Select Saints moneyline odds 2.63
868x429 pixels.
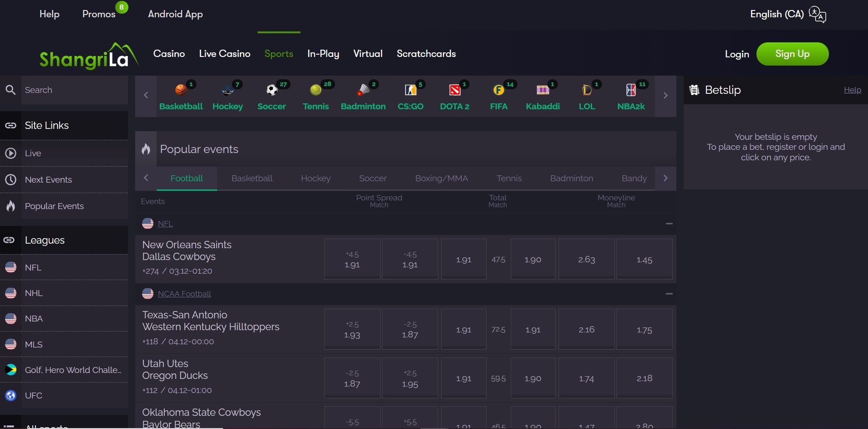pyautogui.click(x=587, y=259)
